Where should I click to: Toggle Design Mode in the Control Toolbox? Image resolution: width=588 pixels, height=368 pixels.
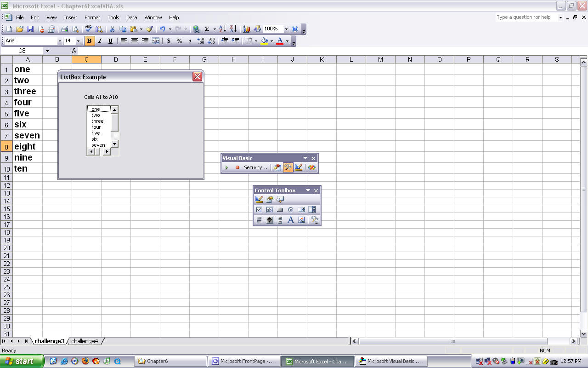(259, 199)
